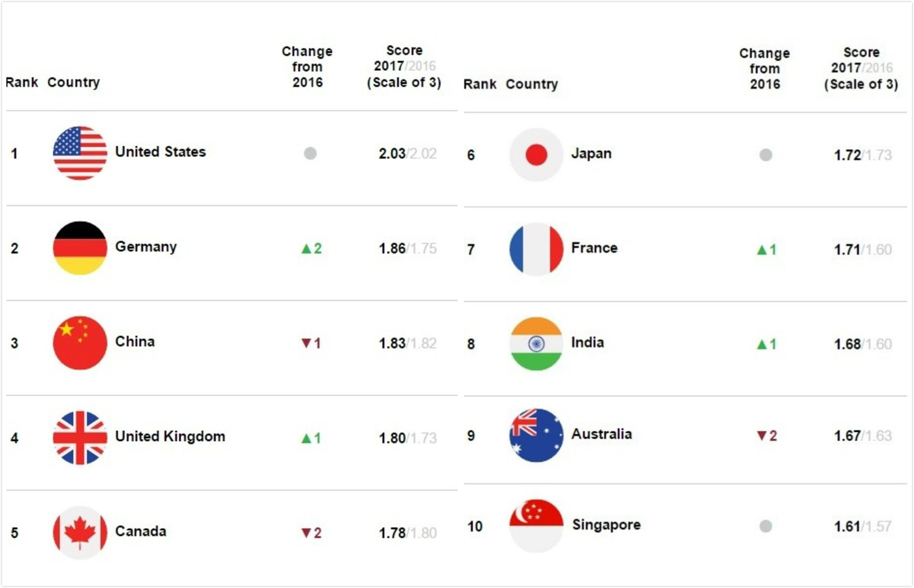914x588 pixels.
Task: Click the left Rank column header
Action: coord(22,83)
